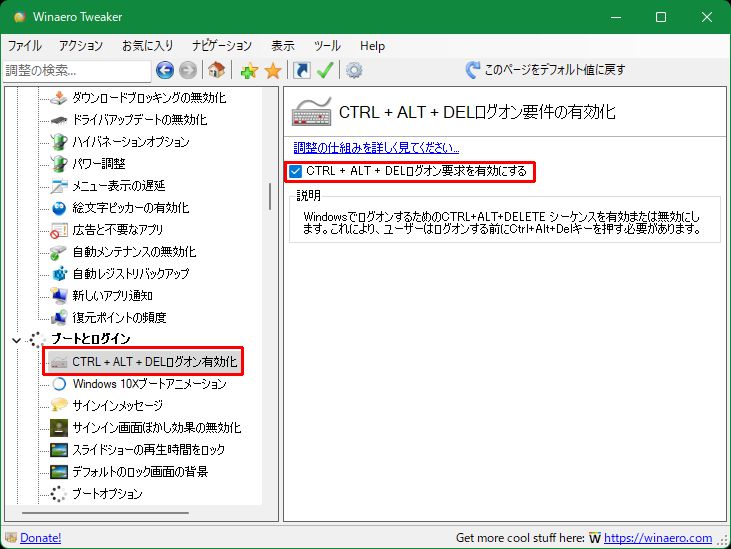Toggle CTRL + ALT + DELログオン要求を有効にする checkbox
The width and height of the screenshot is (731, 549).
point(296,172)
